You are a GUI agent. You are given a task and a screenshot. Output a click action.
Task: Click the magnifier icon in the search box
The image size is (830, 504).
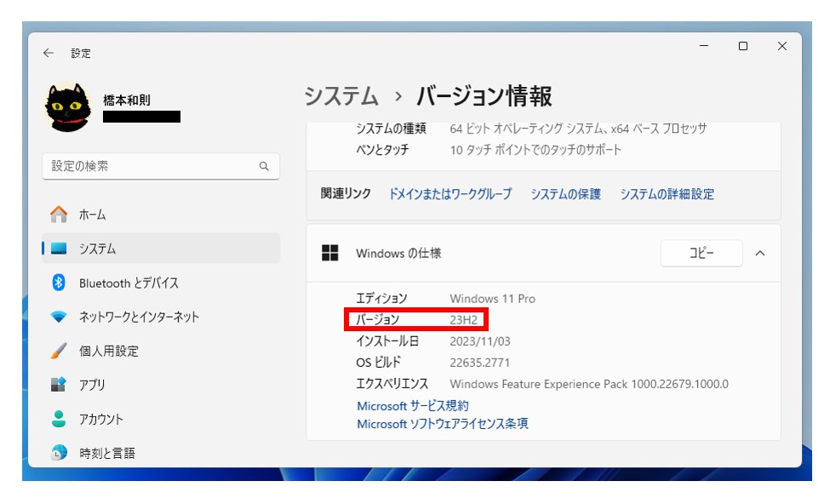tap(264, 166)
